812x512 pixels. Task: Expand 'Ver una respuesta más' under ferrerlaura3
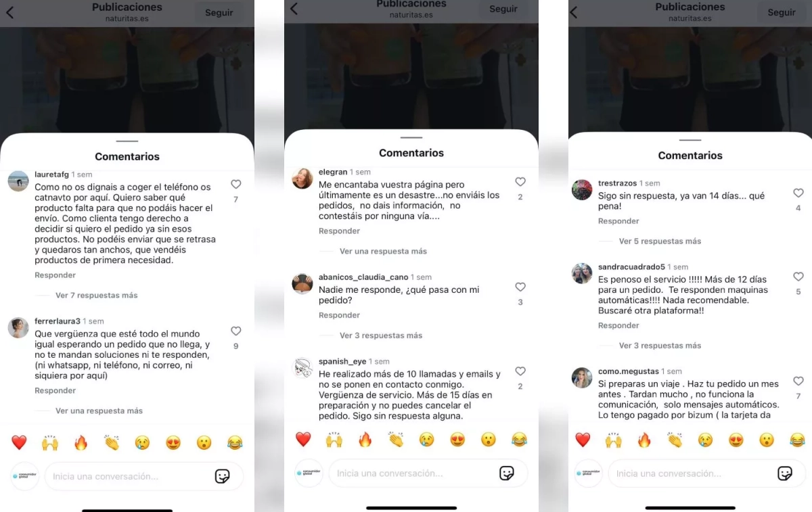pyautogui.click(x=99, y=411)
